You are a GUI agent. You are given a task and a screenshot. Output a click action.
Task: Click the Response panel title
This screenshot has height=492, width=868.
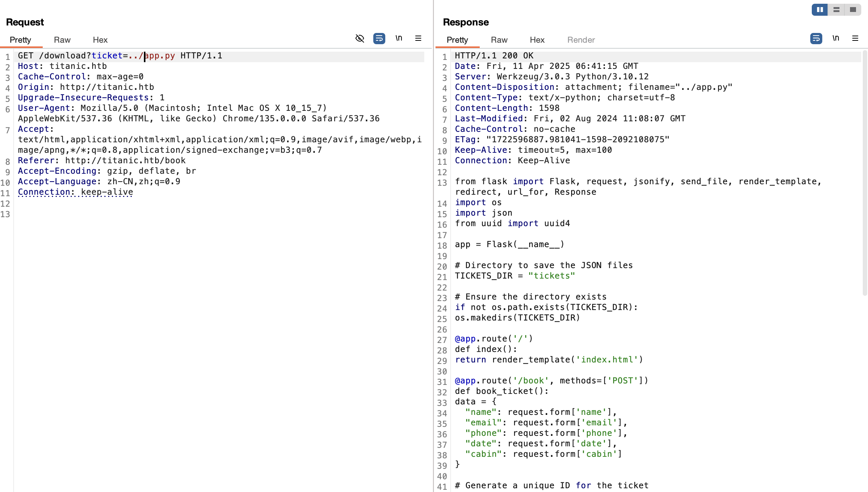466,22
